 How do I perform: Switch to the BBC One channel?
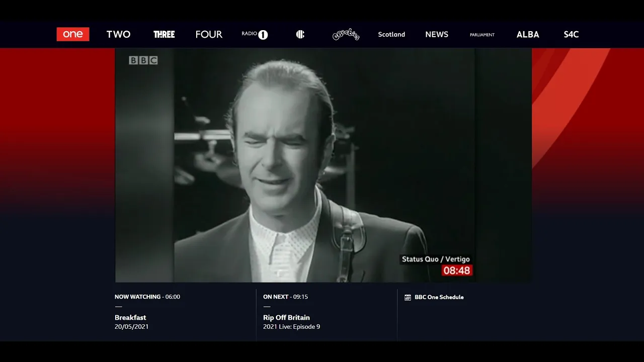[73, 34]
